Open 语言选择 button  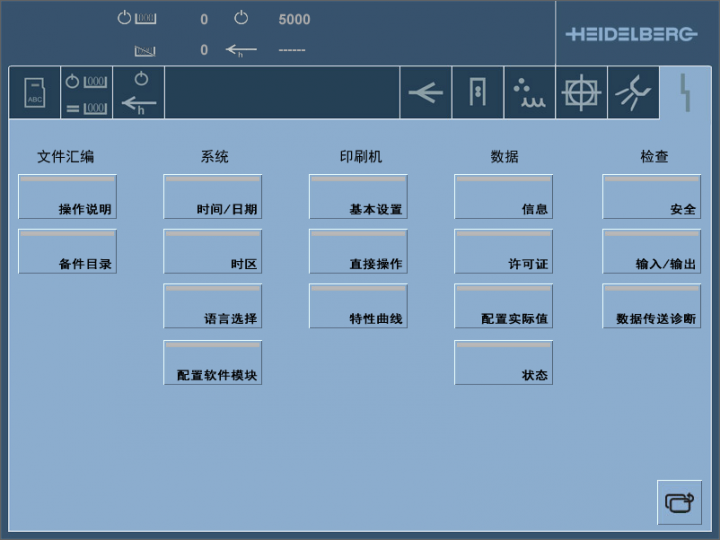(x=213, y=306)
